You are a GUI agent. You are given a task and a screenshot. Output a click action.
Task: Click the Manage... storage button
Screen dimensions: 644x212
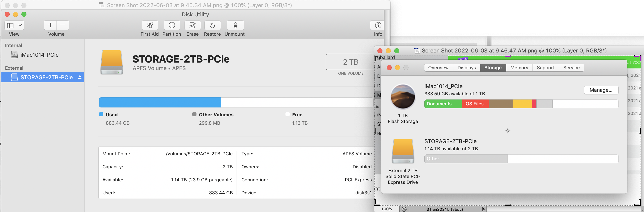tap(601, 90)
